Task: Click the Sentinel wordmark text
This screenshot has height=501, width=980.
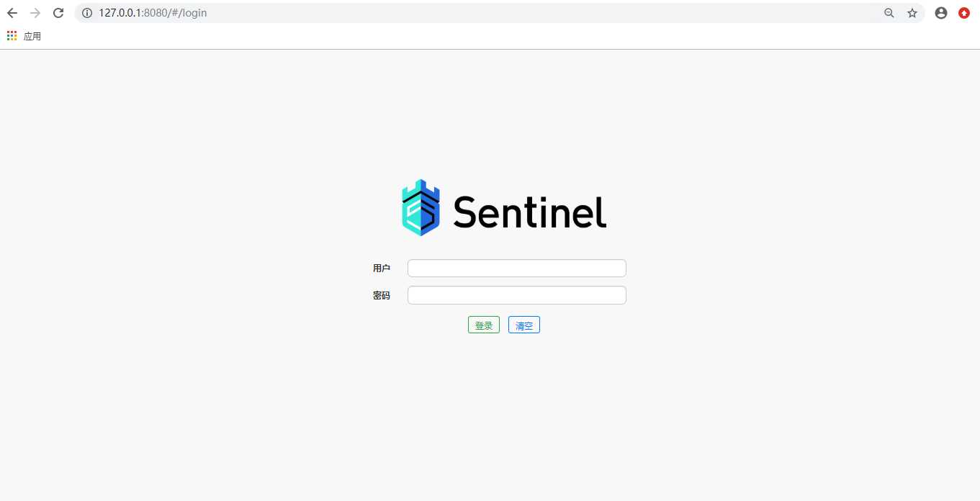Action: pyautogui.click(x=530, y=212)
